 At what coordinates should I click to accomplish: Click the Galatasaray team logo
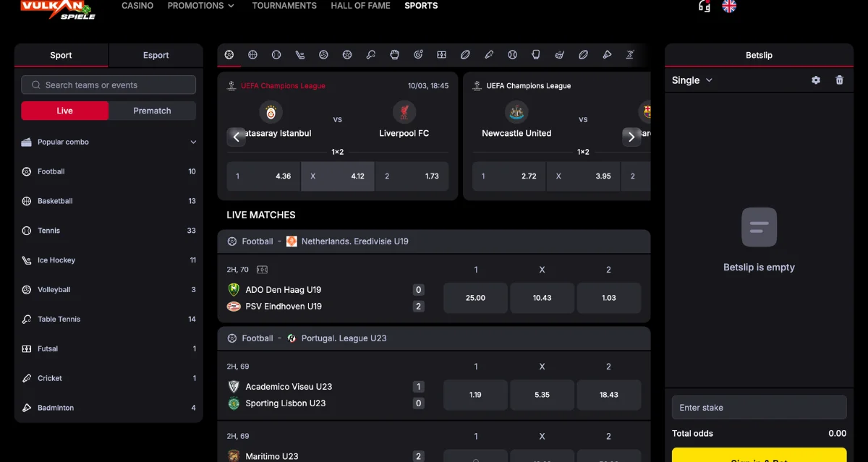(271, 112)
